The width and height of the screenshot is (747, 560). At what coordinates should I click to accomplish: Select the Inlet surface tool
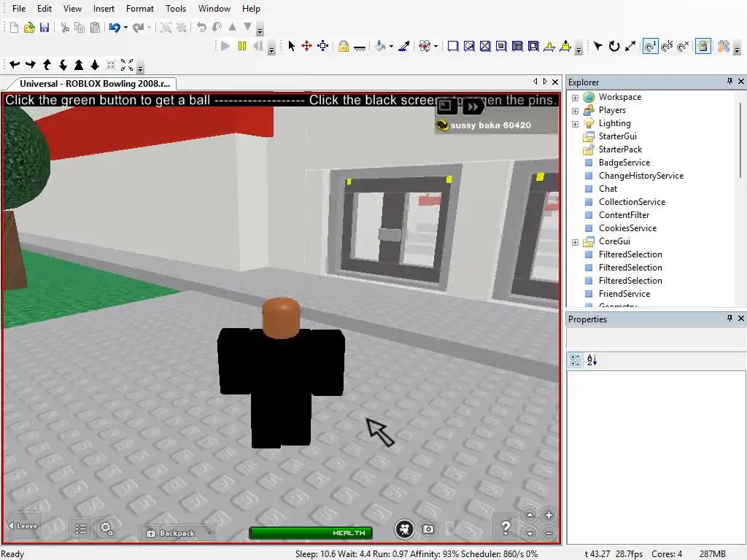pyautogui.click(x=517, y=46)
